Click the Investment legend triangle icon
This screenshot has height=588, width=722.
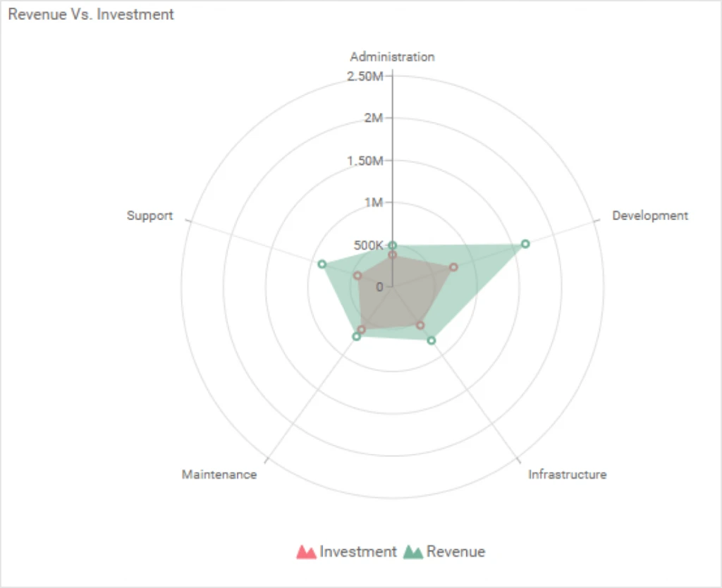306,552
